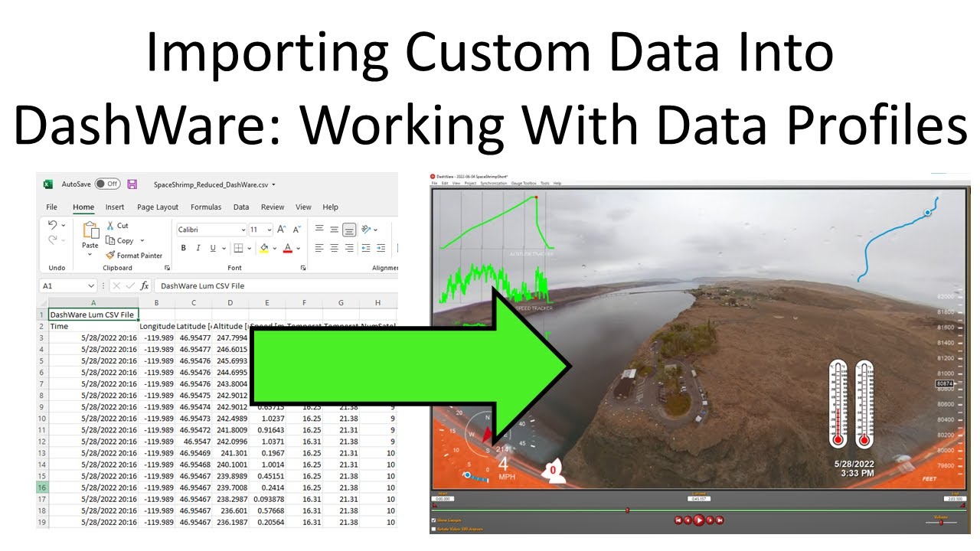
Task: Save the workbook with the purple disk icon
Action: click(x=132, y=184)
